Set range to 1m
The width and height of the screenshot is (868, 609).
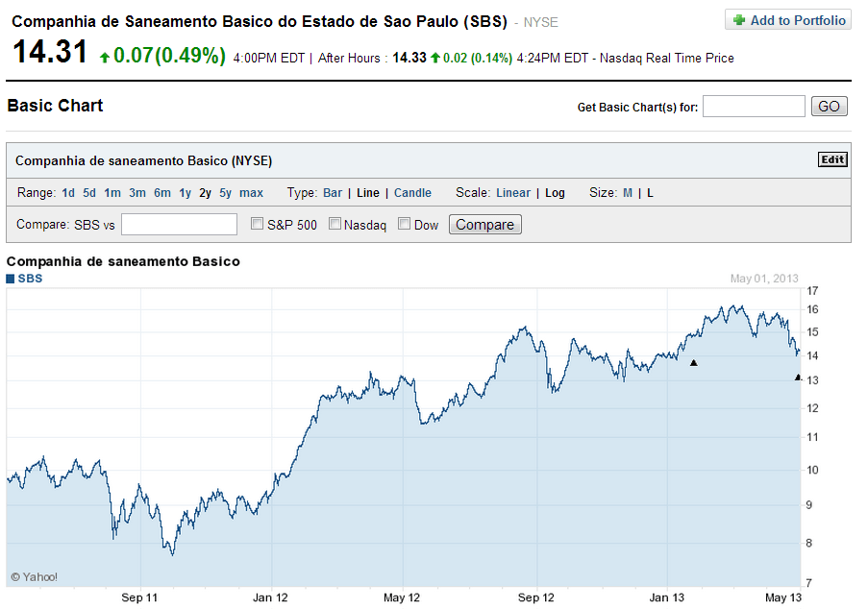112,193
